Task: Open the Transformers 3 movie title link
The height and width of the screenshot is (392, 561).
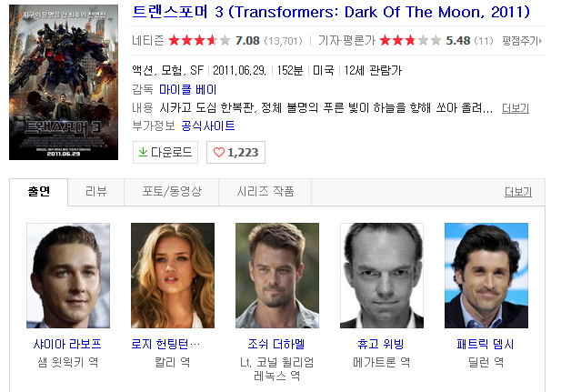Action: click(331, 12)
